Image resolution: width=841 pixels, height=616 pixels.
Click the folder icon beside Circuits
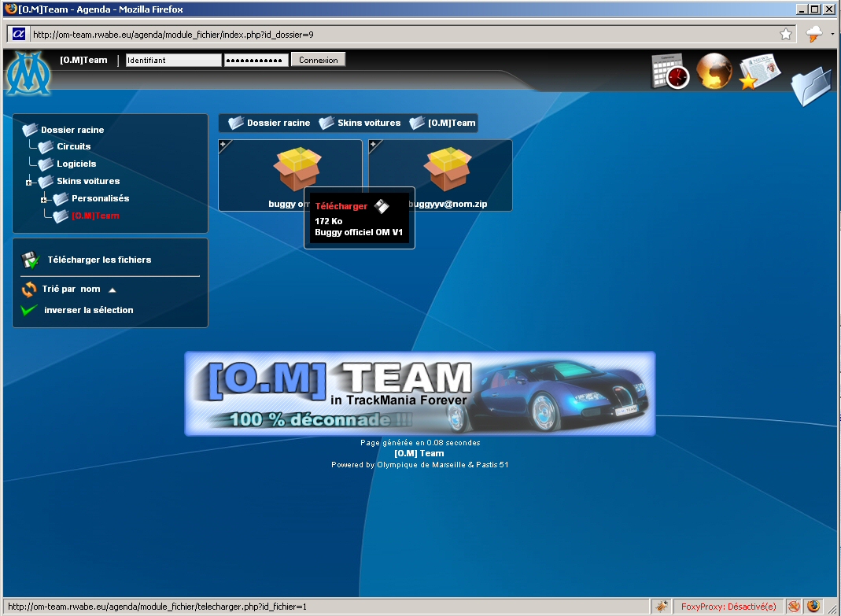46,146
